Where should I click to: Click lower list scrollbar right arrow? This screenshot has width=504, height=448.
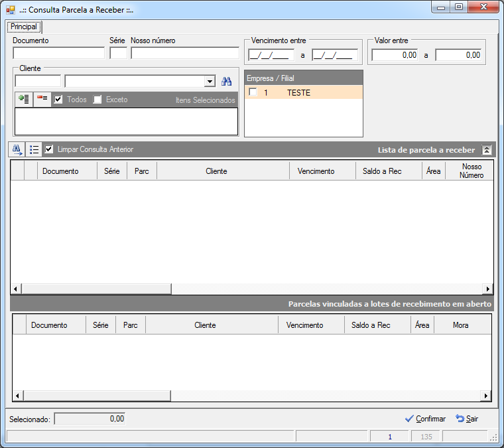(x=485, y=396)
